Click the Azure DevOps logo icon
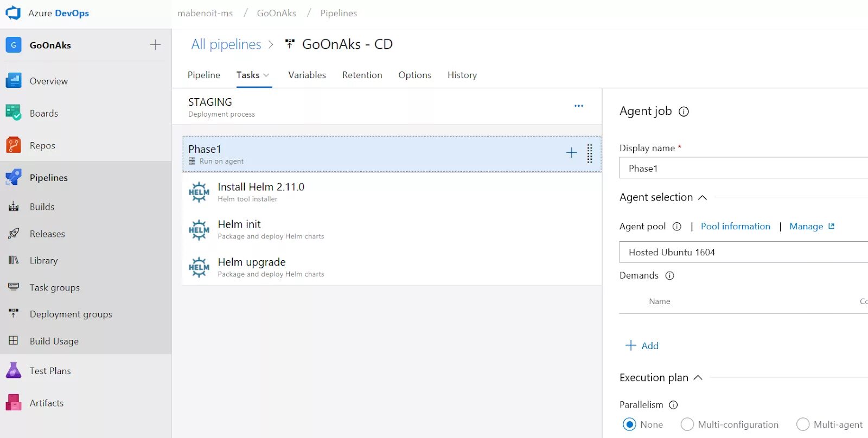This screenshot has height=438, width=868. click(x=13, y=13)
